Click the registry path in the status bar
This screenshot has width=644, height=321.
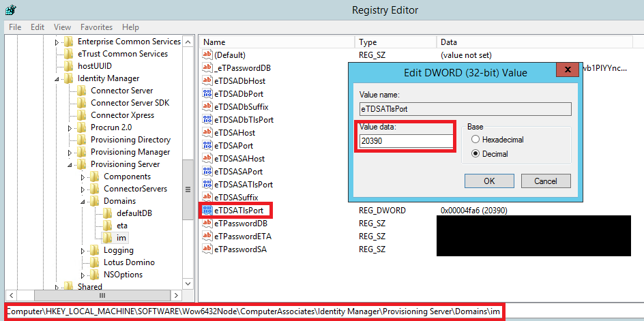pyautogui.click(x=253, y=311)
